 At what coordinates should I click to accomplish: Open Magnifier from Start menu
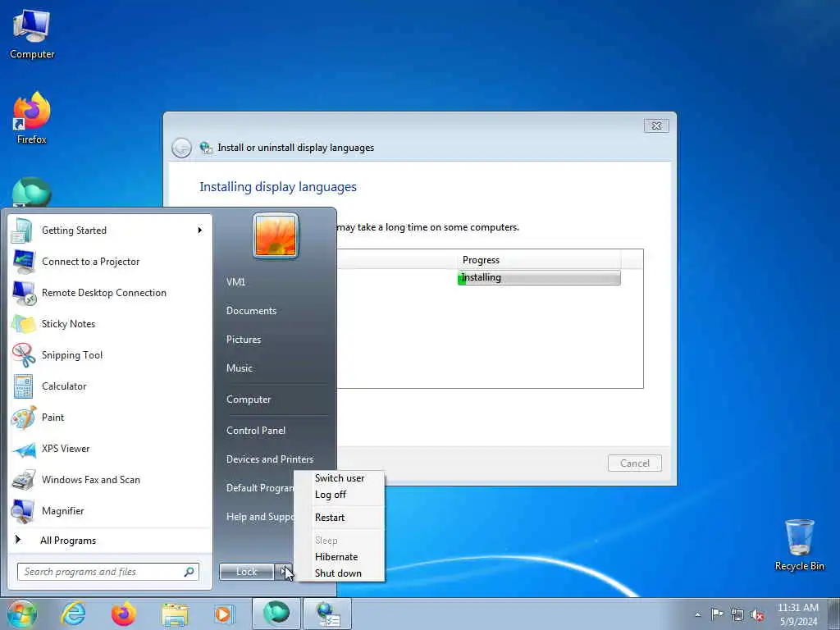[x=111, y=510]
